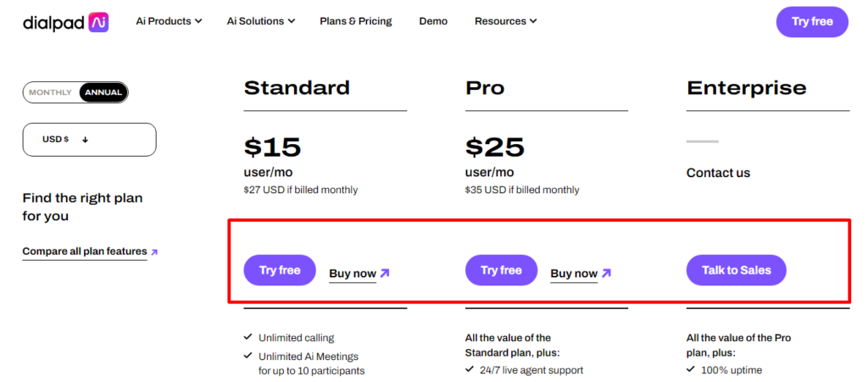Switch billing toggle to Monthly
Viewport: 868px width, 382px height.
click(50, 92)
